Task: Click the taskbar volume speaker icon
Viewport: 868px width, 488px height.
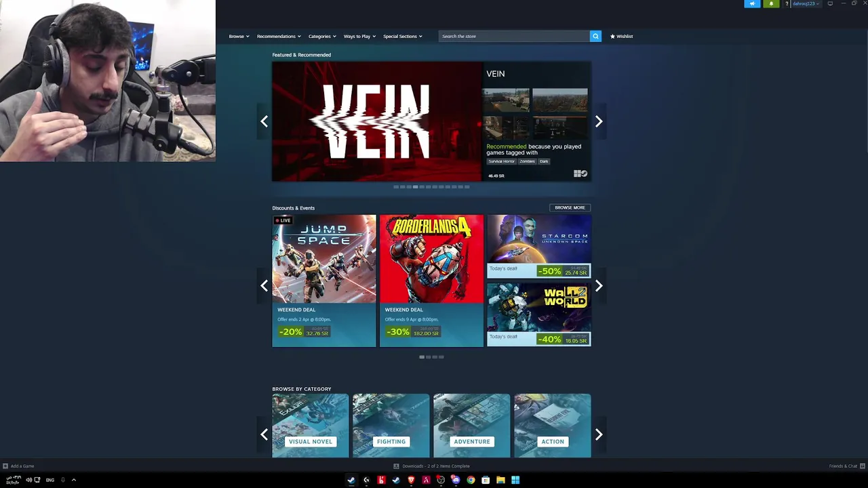Action: [28, 480]
